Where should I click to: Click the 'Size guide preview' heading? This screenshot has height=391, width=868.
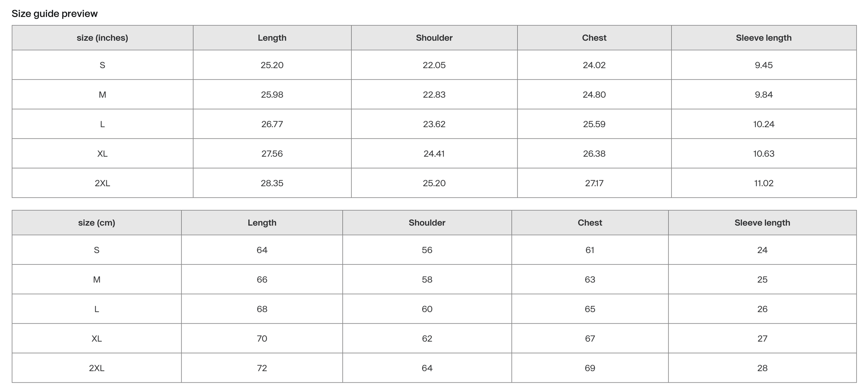click(55, 14)
